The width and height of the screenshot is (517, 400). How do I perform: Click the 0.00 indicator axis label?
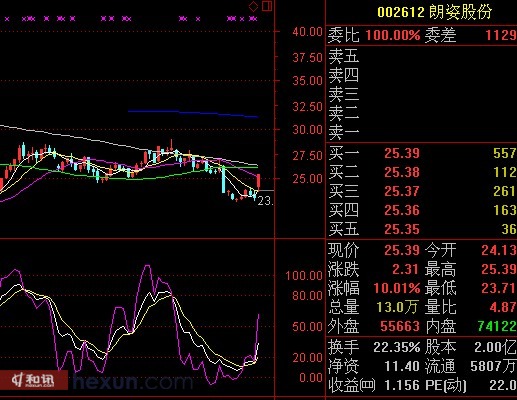(x=311, y=377)
